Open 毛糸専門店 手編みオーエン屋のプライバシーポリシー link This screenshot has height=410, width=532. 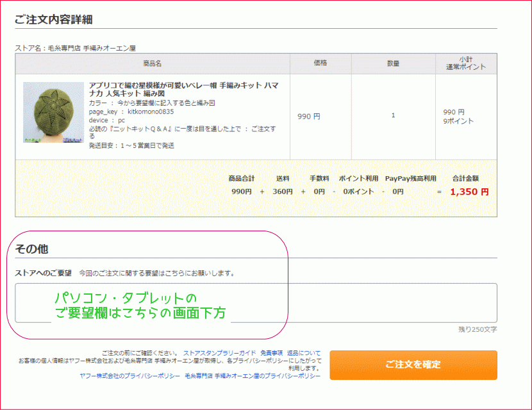252,376
